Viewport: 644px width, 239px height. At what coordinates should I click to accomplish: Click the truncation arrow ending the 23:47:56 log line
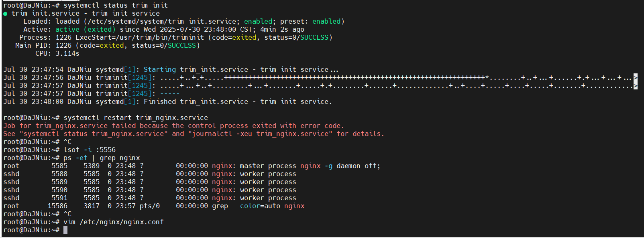click(x=636, y=77)
